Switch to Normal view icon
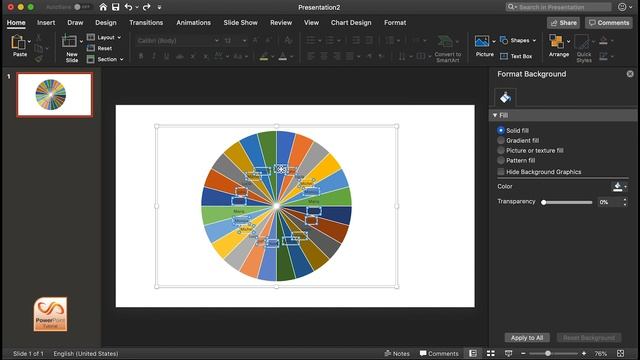 pos(473,353)
